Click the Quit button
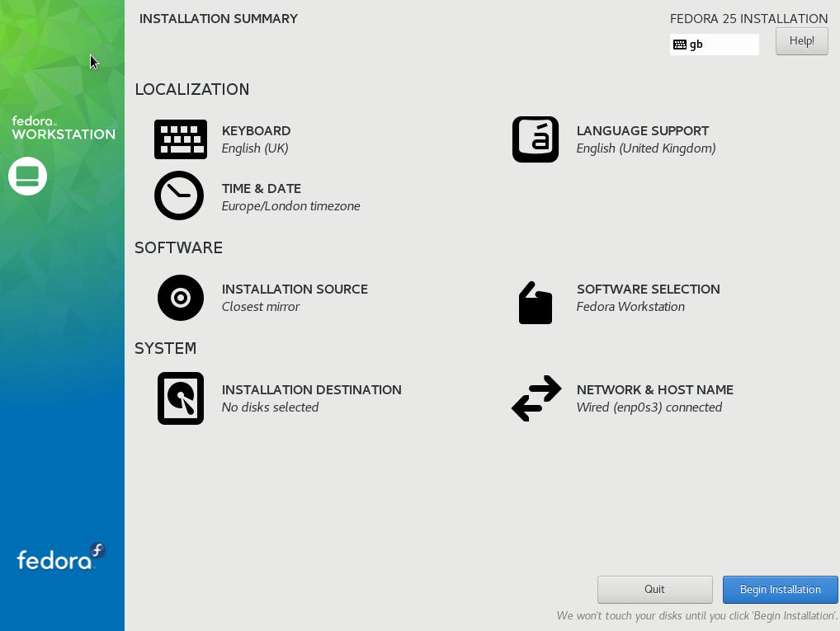 point(654,589)
